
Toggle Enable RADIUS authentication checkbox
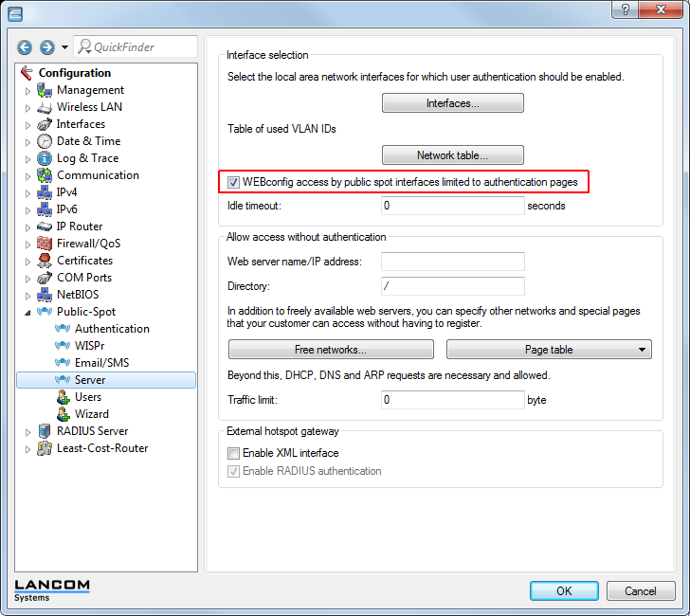point(234,471)
